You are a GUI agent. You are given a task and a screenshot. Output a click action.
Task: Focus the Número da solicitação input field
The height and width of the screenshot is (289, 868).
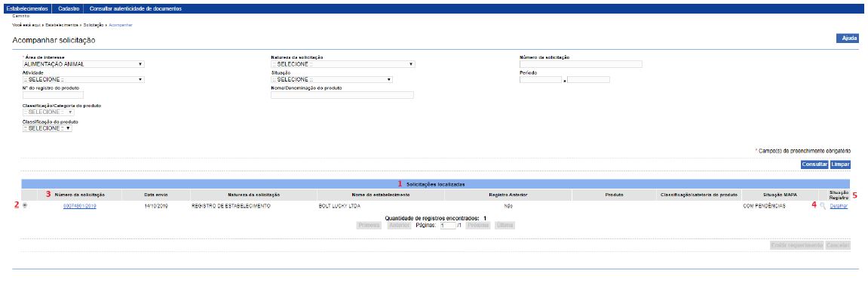click(x=581, y=64)
